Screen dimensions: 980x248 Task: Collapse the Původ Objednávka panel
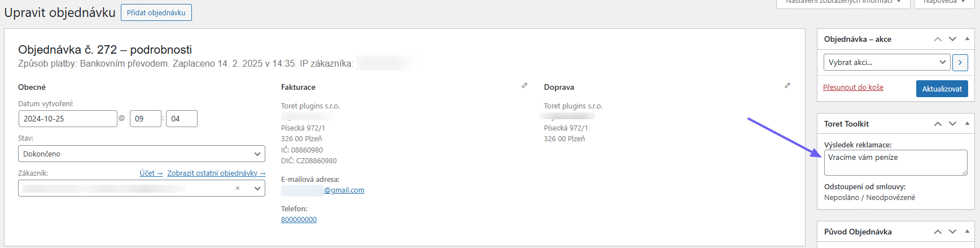(967, 232)
